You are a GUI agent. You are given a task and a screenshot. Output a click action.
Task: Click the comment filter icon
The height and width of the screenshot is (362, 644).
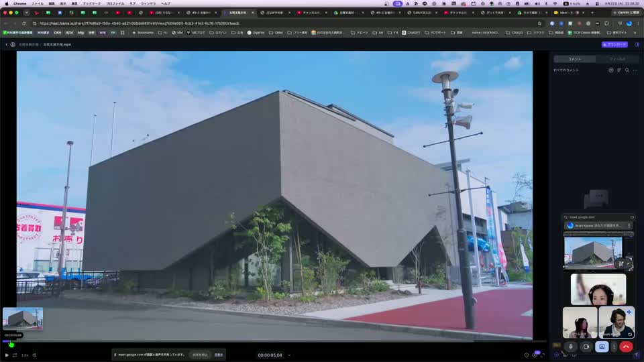[x=611, y=70]
